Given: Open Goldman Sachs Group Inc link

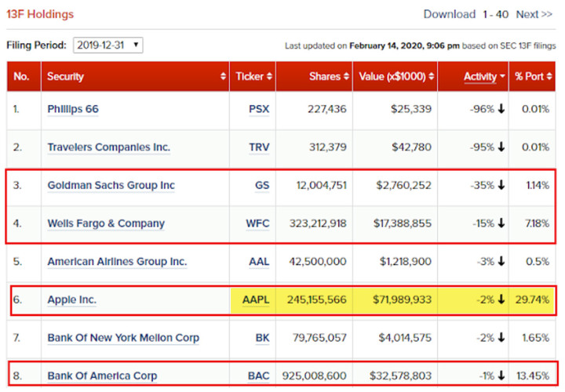Looking at the screenshot, I should (111, 185).
